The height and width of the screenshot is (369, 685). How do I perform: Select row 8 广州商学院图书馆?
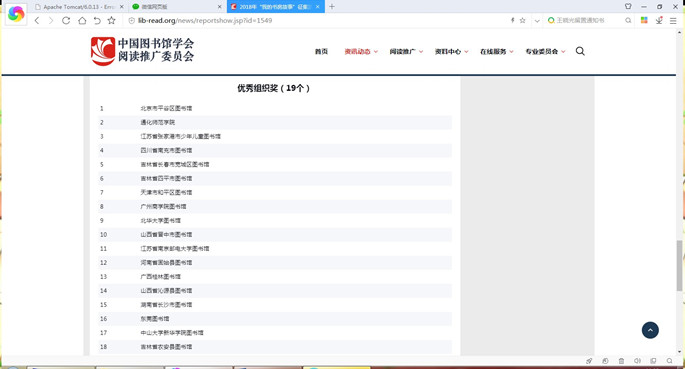pos(275,206)
